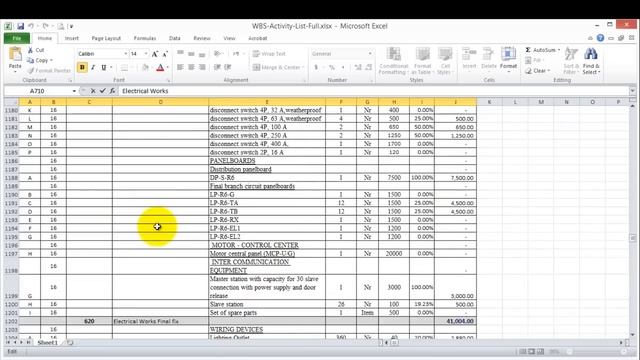Select cell with MOTOR - CONTROL CENTER
Image resolution: width=640 pixels, height=360 pixels.
click(267, 245)
